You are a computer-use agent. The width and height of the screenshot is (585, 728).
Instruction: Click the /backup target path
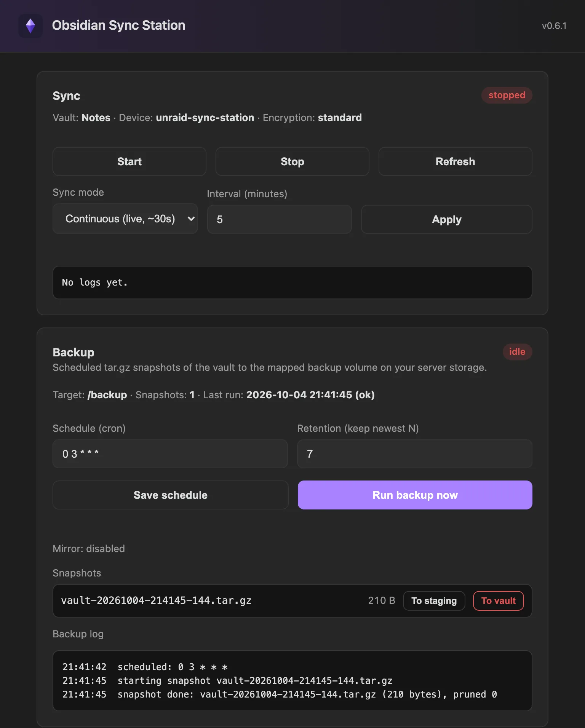107,395
